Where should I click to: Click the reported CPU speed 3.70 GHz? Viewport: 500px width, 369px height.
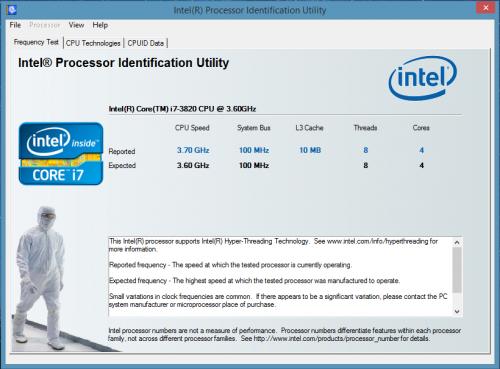[193, 150]
